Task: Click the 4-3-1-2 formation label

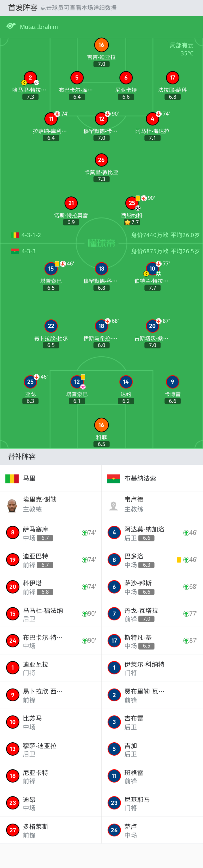Action: click(31, 235)
